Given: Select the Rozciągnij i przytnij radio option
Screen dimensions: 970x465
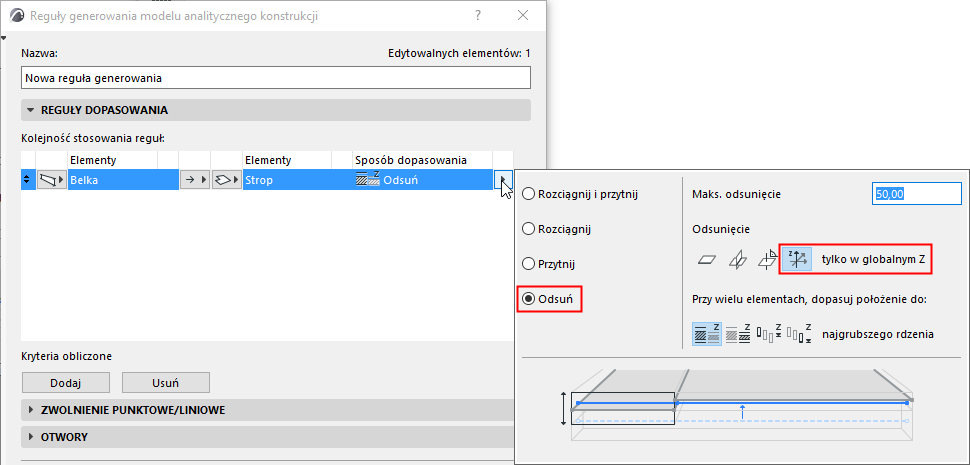Looking at the screenshot, I should click(580, 194).
